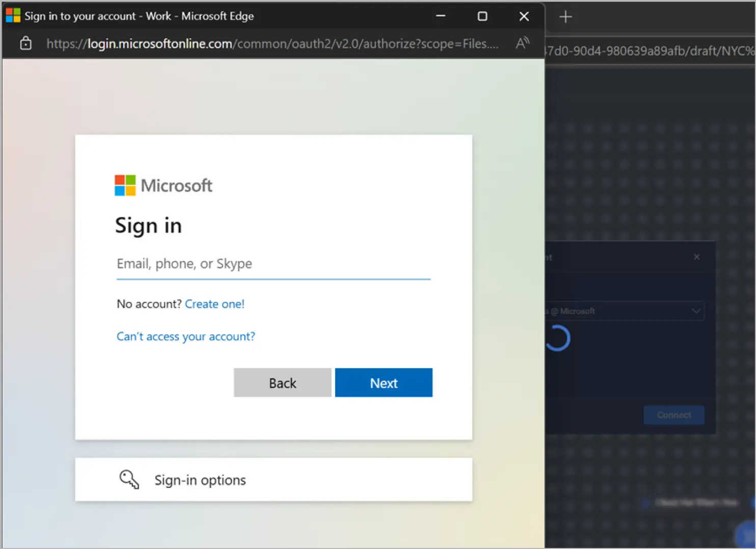This screenshot has height=549, width=756.
Task: Close the background Connect dialog with its X icon
Action: click(696, 257)
